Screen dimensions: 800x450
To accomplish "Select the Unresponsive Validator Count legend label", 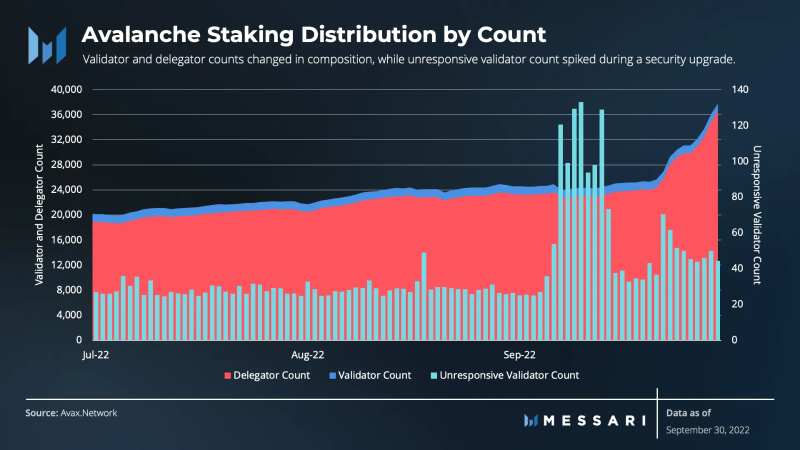I will click(509, 376).
